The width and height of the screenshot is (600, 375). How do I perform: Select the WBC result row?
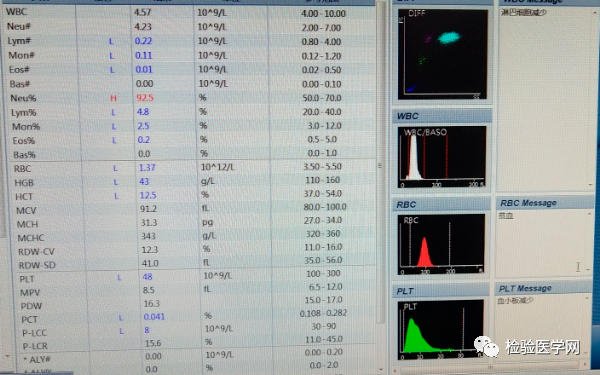[x=188, y=13]
